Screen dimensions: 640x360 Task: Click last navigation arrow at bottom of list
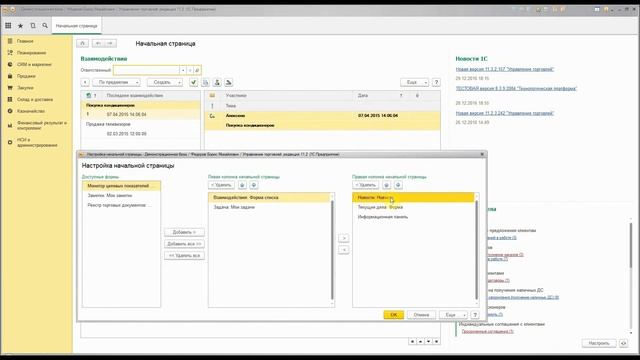click(436, 341)
